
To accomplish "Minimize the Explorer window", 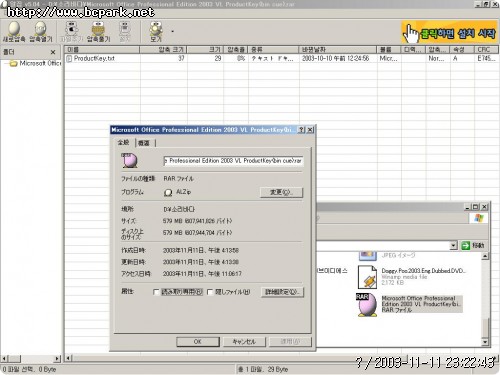I will point(468,207).
